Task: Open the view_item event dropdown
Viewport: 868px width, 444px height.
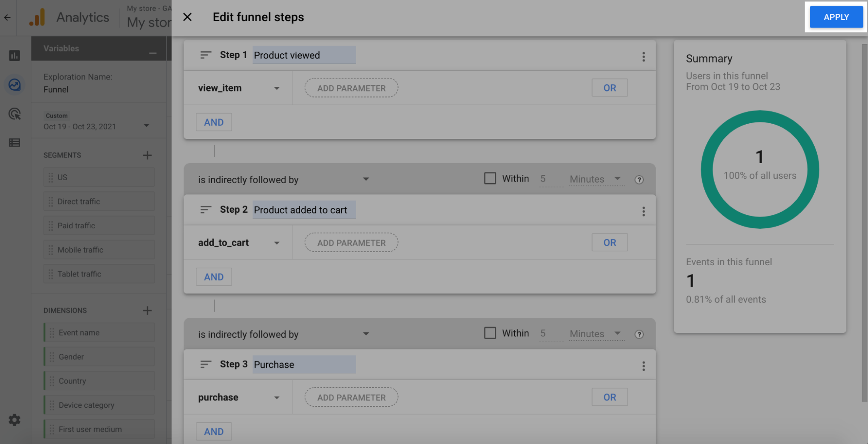Action: pyautogui.click(x=277, y=88)
